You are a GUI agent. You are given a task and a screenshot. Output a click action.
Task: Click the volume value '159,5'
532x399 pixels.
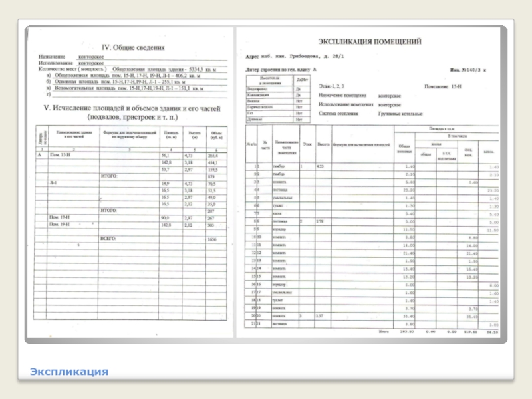coord(213,170)
